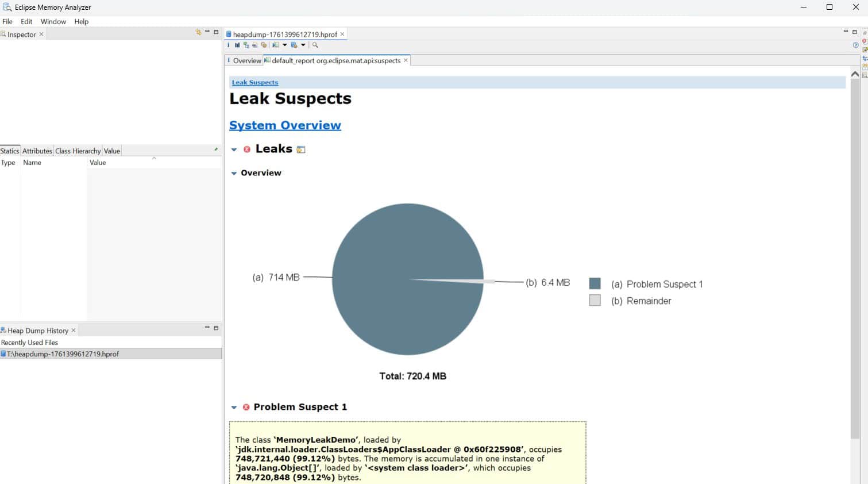The image size is (868, 484).
Task: Click the Help question-mark icon on the right
Action: pos(855,44)
